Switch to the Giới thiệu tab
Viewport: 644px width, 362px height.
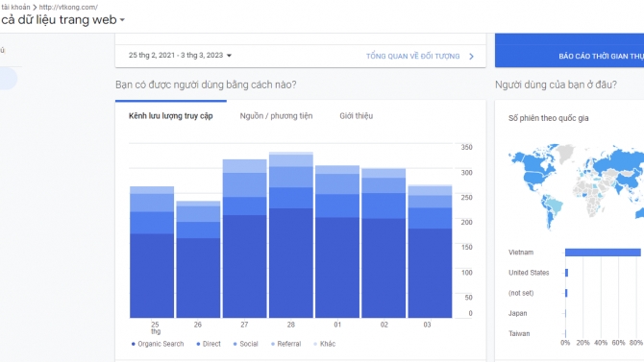[x=356, y=116]
